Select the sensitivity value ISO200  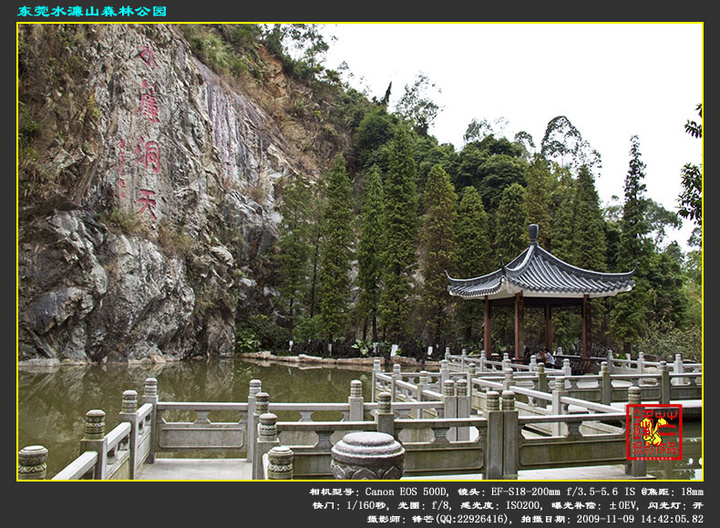pyautogui.click(x=524, y=506)
